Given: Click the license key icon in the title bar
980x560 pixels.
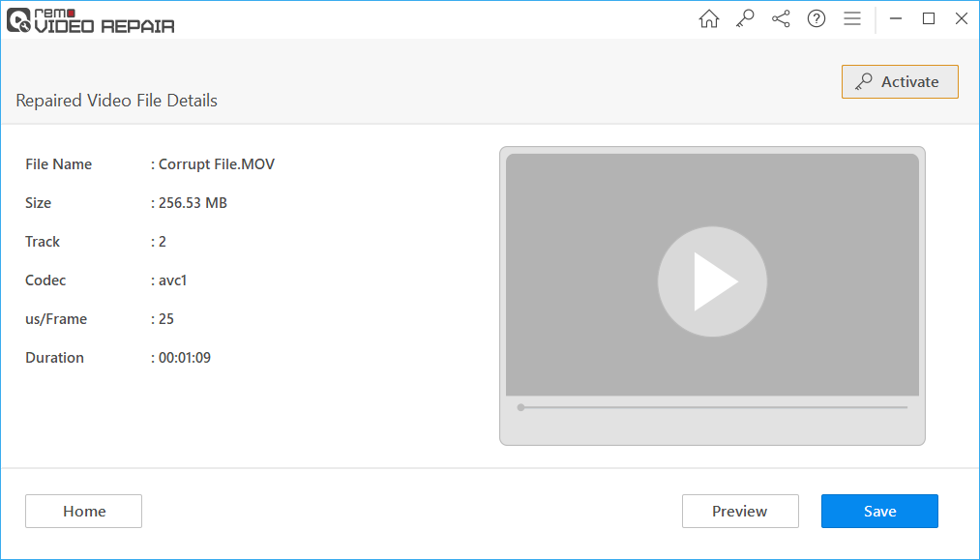Looking at the screenshot, I should pos(744,18).
